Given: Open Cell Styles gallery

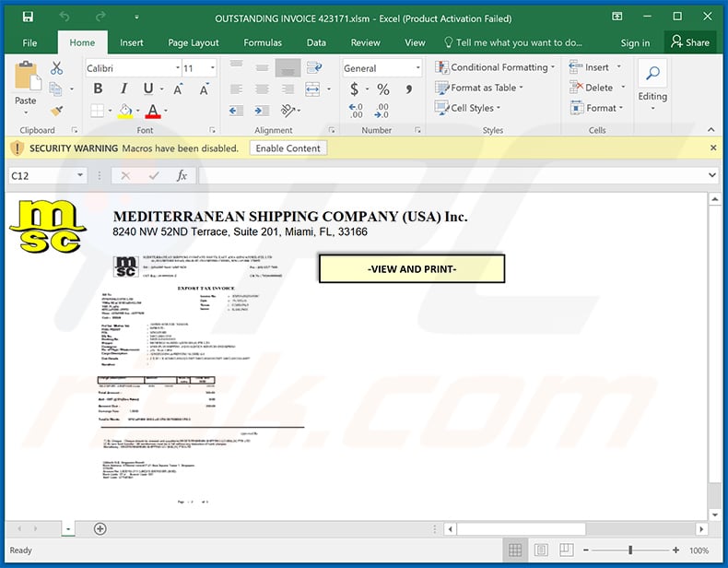Looking at the screenshot, I should pyautogui.click(x=467, y=108).
